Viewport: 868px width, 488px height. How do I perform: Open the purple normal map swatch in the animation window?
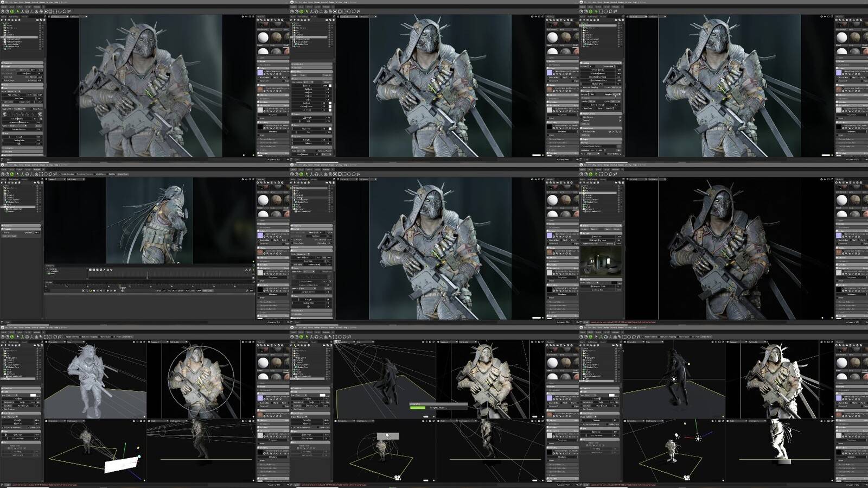(260, 236)
